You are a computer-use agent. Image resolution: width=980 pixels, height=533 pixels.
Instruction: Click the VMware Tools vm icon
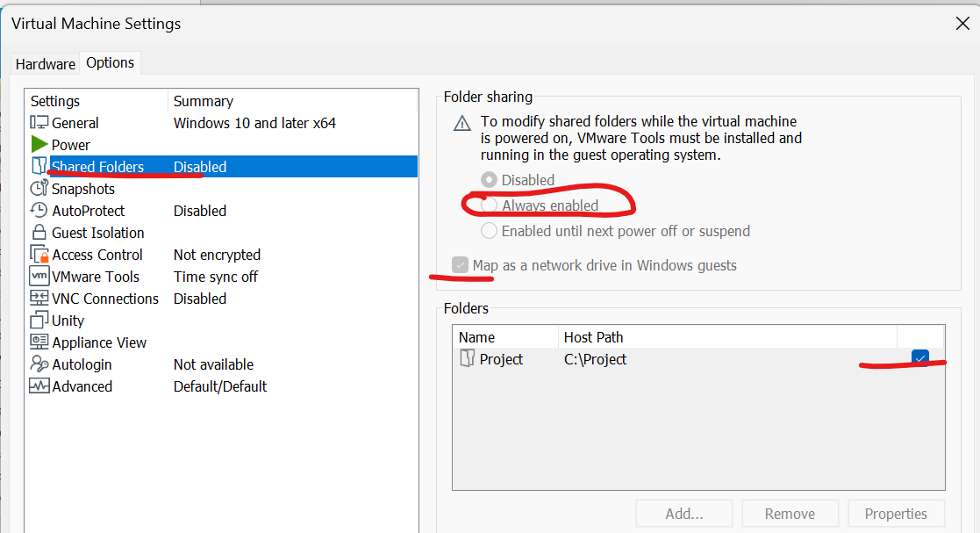(x=39, y=276)
